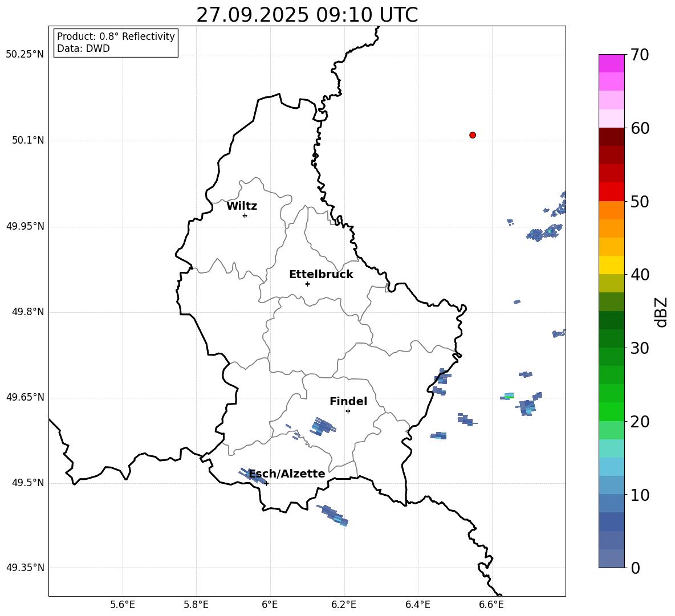
Task: Click the colorbar 30 tick label
Action: point(640,348)
